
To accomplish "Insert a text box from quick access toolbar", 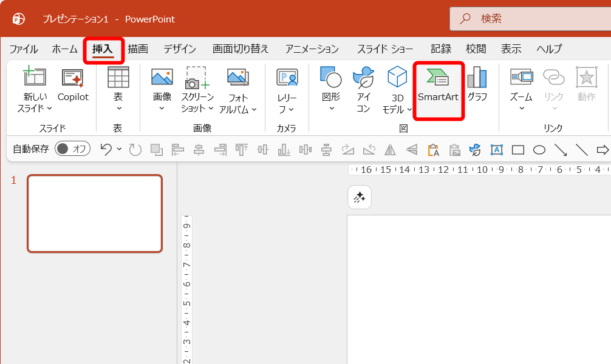I will tap(497, 149).
